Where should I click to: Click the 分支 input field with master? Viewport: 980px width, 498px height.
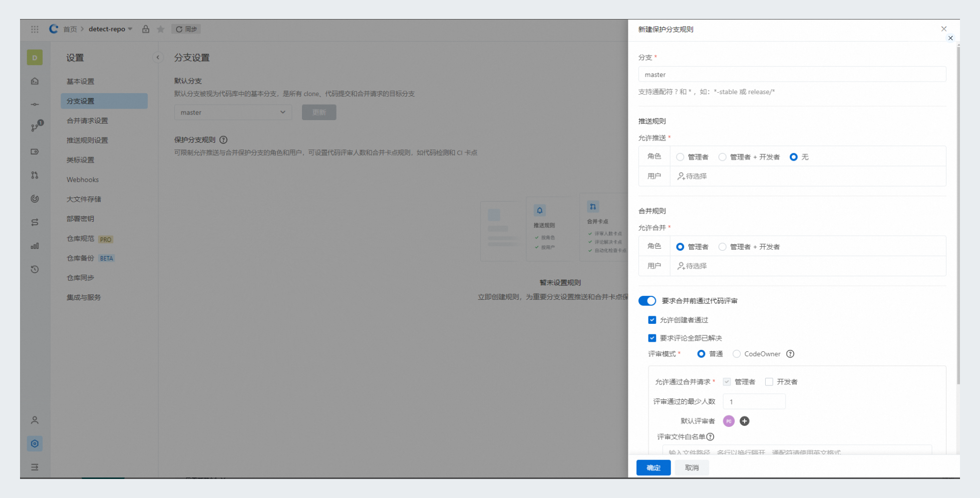coord(792,74)
